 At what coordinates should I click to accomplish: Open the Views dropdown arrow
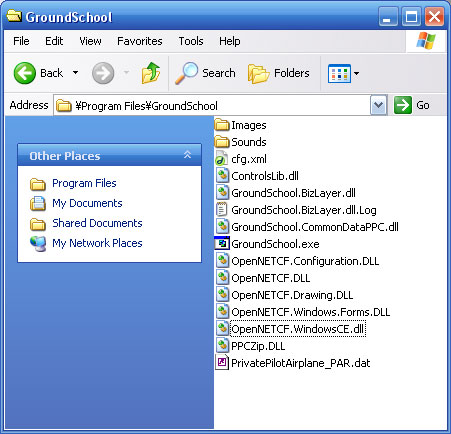tap(356, 73)
